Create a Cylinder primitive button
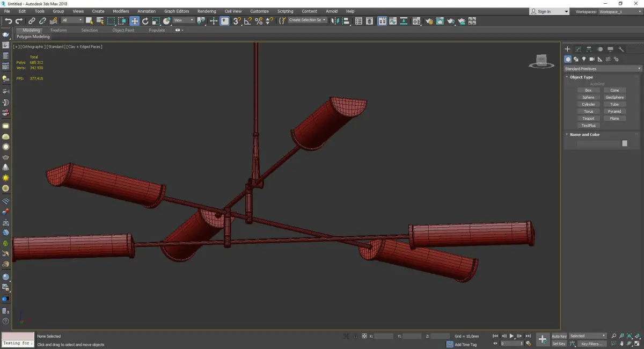The width and height of the screenshot is (644, 349). click(588, 104)
